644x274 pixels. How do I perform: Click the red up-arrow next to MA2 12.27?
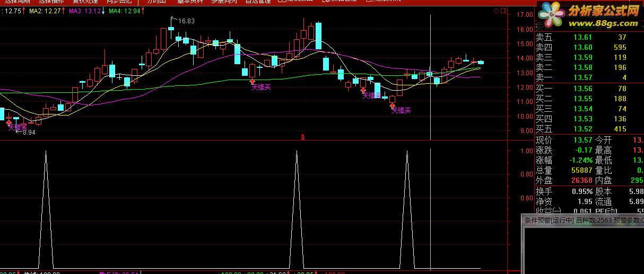pos(64,11)
